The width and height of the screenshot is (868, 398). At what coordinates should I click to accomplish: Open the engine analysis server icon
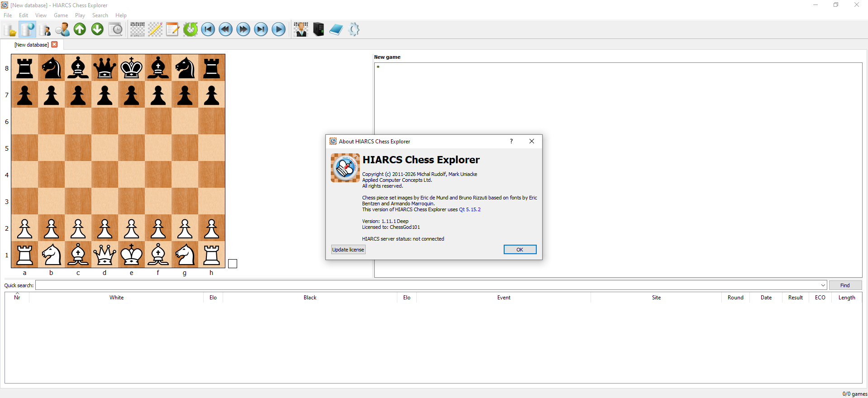coord(319,30)
